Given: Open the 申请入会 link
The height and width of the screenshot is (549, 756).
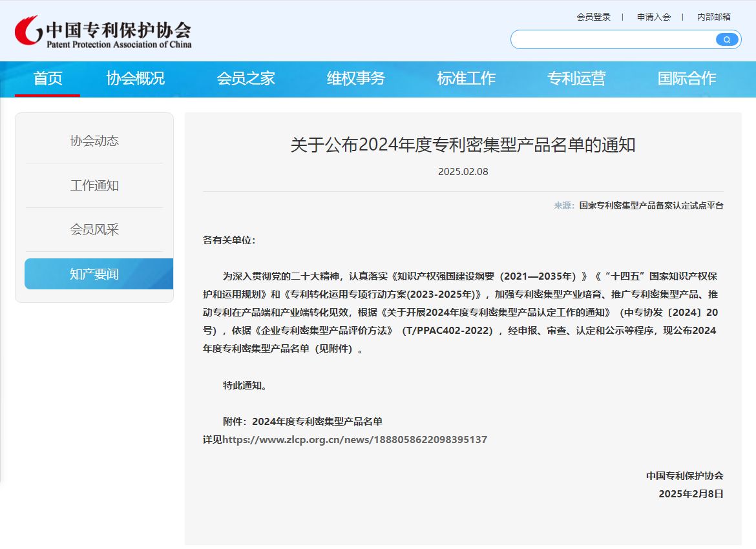Looking at the screenshot, I should [x=653, y=17].
